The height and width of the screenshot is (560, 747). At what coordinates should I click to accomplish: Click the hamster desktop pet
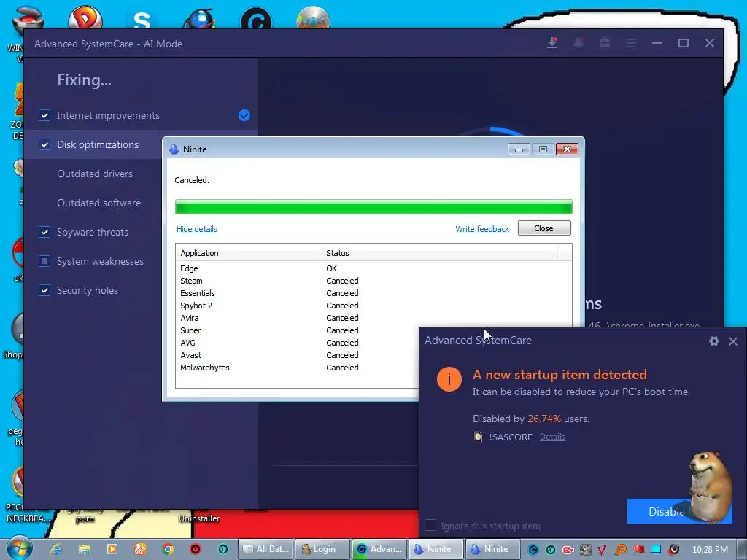point(710,486)
